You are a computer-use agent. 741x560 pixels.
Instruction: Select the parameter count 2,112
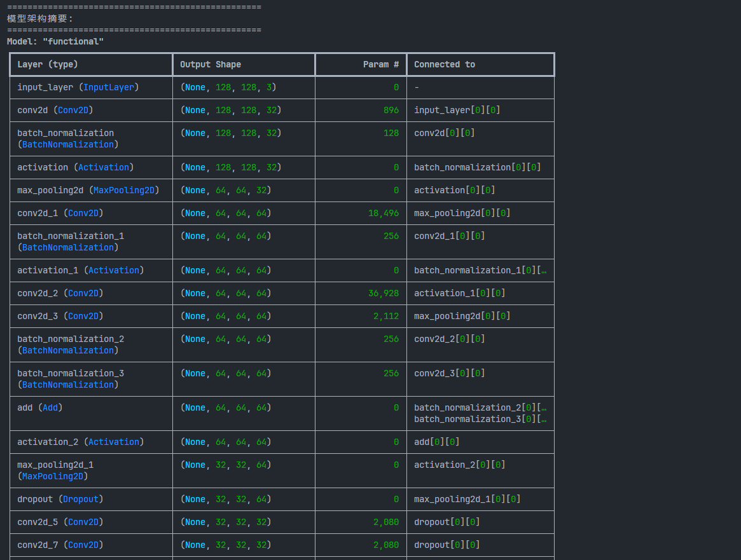pos(386,317)
